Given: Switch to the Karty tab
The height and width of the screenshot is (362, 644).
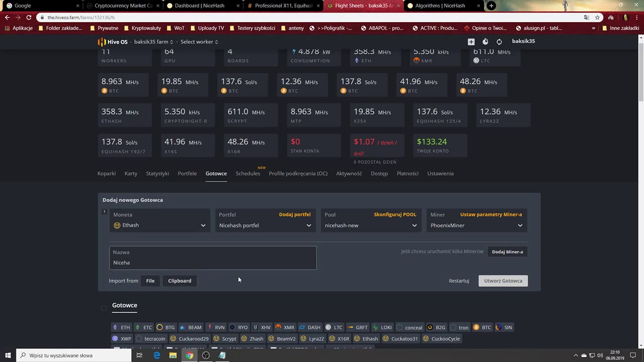Looking at the screenshot, I should point(131,173).
